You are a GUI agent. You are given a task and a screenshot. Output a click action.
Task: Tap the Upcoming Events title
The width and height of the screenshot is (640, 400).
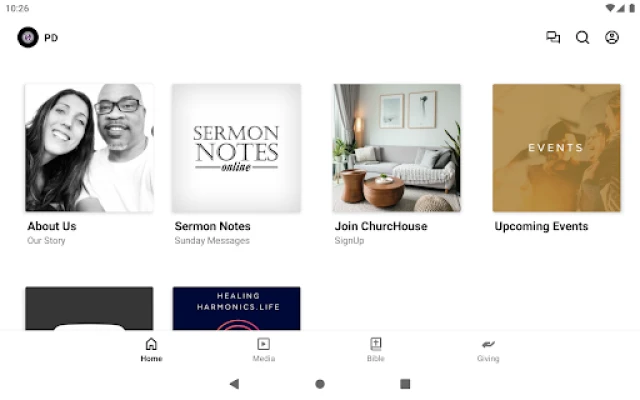pyautogui.click(x=541, y=226)
